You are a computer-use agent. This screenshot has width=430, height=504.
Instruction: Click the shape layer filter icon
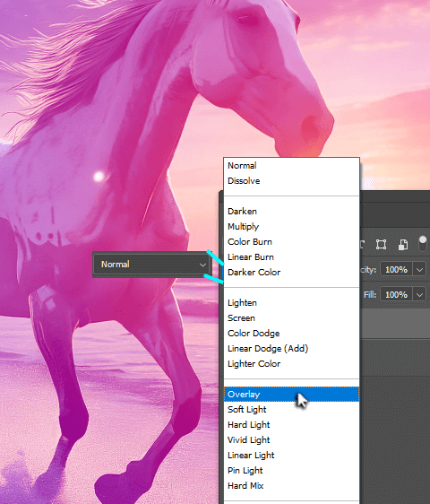click(382, 244)
